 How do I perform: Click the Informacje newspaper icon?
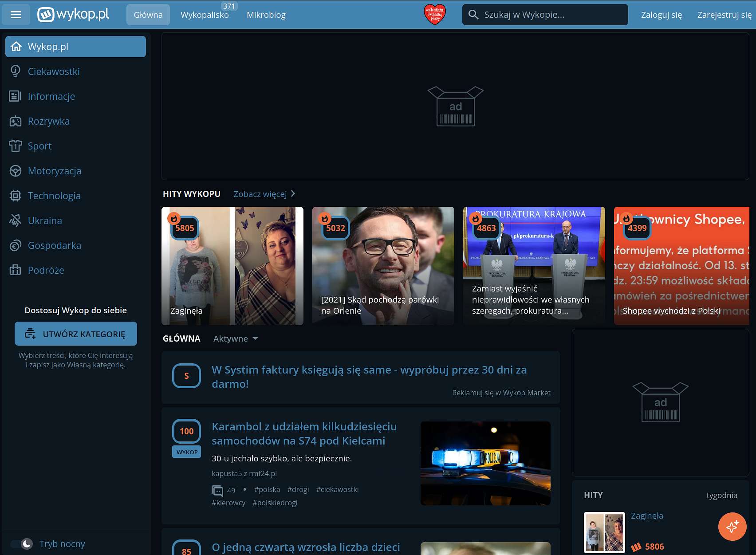tap(16, 96)
